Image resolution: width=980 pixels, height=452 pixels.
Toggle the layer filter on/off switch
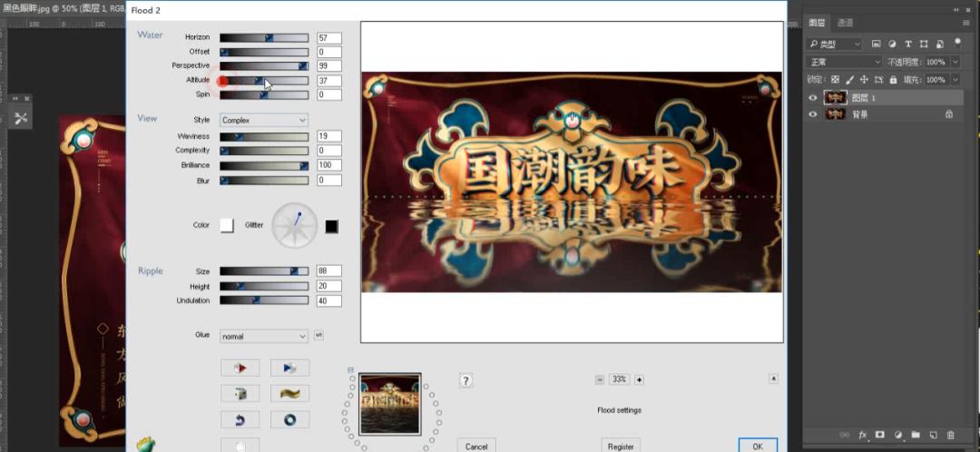[x=957, y=44]
